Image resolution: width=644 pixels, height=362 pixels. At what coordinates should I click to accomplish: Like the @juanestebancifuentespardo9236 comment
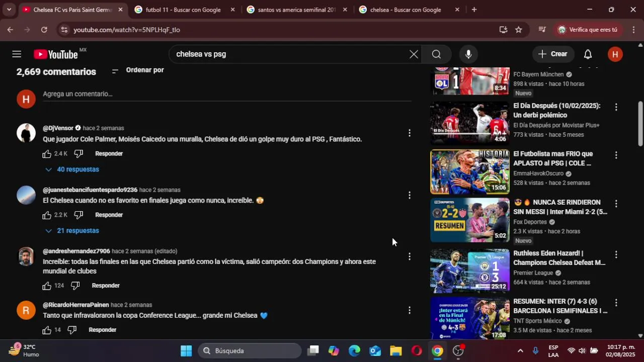click(x=47, y=215)
